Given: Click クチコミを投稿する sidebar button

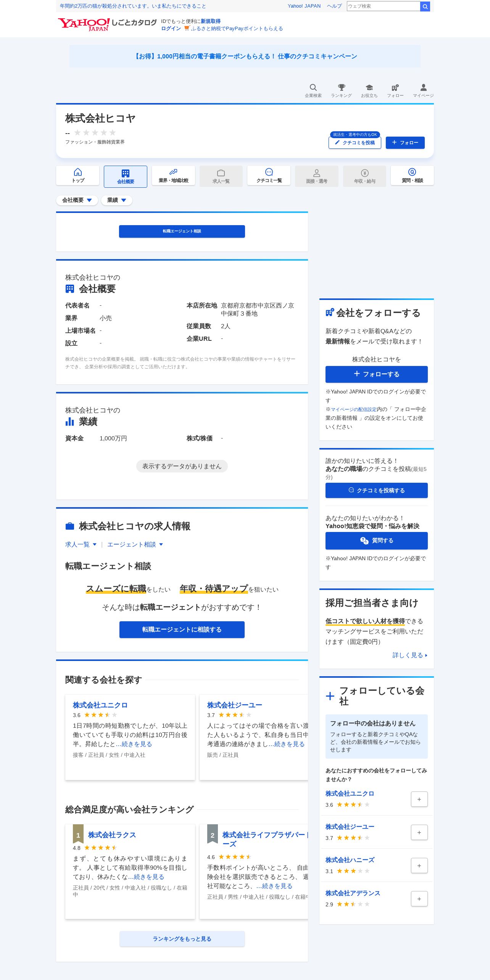Looking at the screenshot, I should [377, 490].
